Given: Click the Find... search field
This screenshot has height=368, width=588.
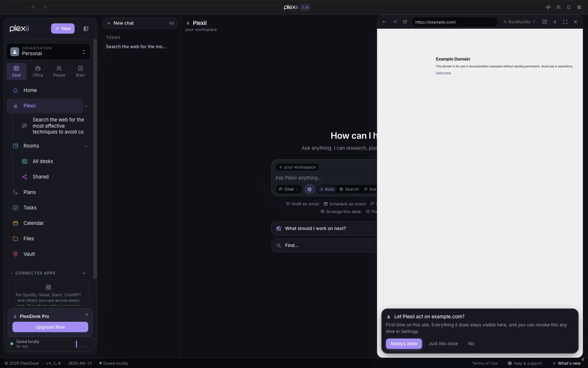Looking at the screenshot, I should click(325, 246).
